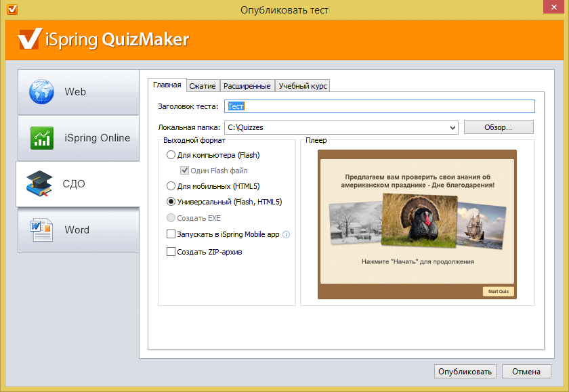Close the Опубликовать тест dialog
This screenshot has height=392, width=569.
coord(554,7)
